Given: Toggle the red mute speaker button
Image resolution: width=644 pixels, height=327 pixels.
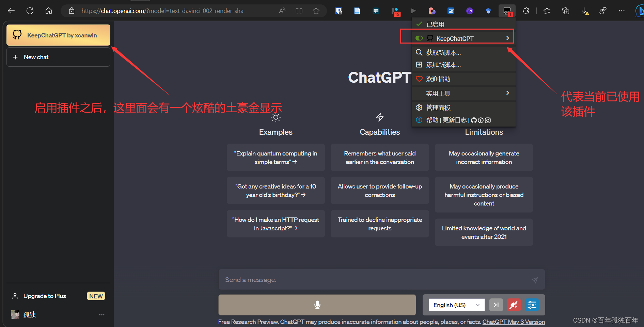Looking at the screenshot, I should pos(514,305).
